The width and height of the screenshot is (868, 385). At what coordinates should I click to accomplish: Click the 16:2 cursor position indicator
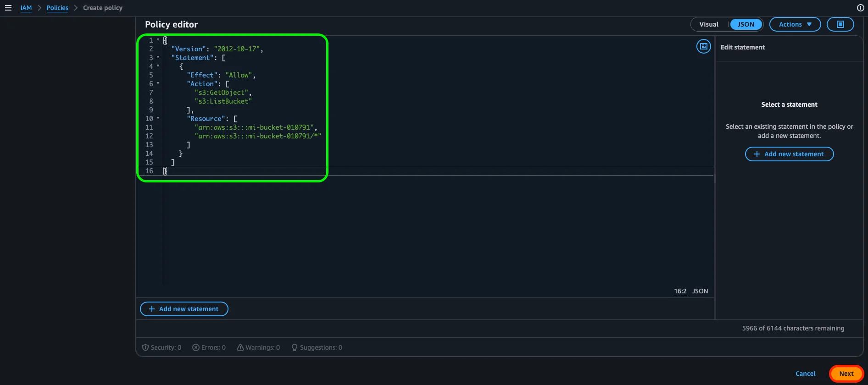680,291
